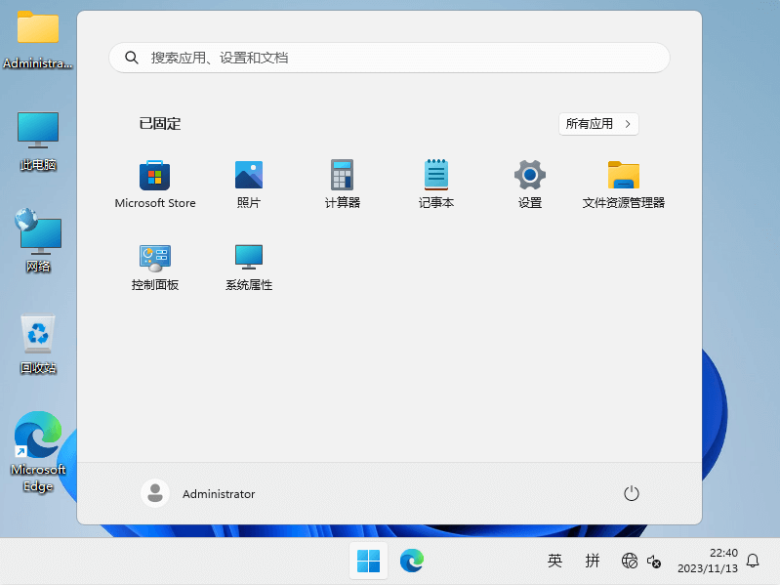Click the Windows Start button on taskbar
The image size is (780, 585).
369,561
